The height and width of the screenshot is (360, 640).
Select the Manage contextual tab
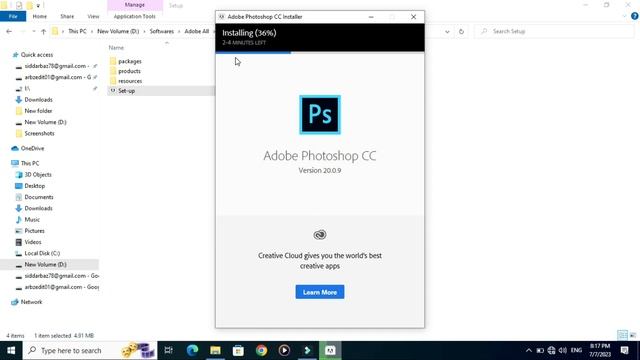coord(135,5)
